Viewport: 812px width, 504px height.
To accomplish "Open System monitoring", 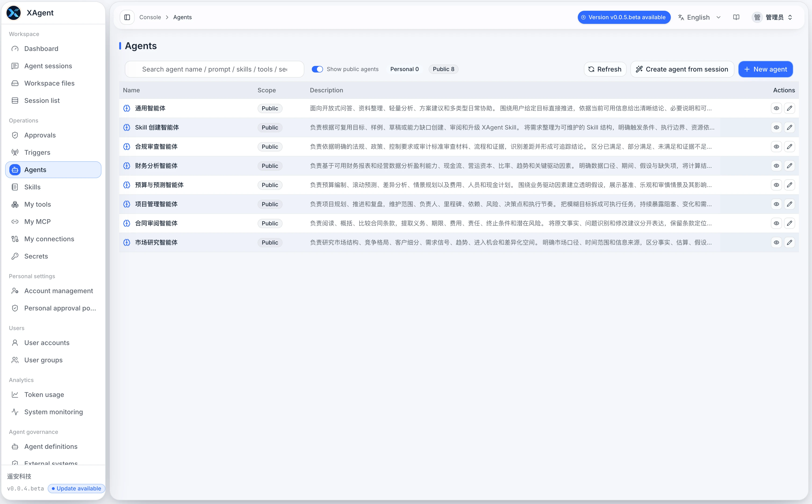I will pyautogui.click(x=53, y=412).
